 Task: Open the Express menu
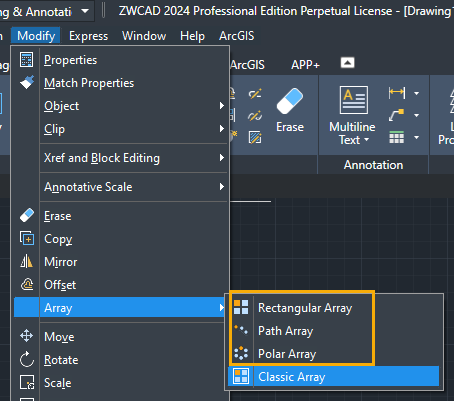pyautogui.click(x=88, y=36)
